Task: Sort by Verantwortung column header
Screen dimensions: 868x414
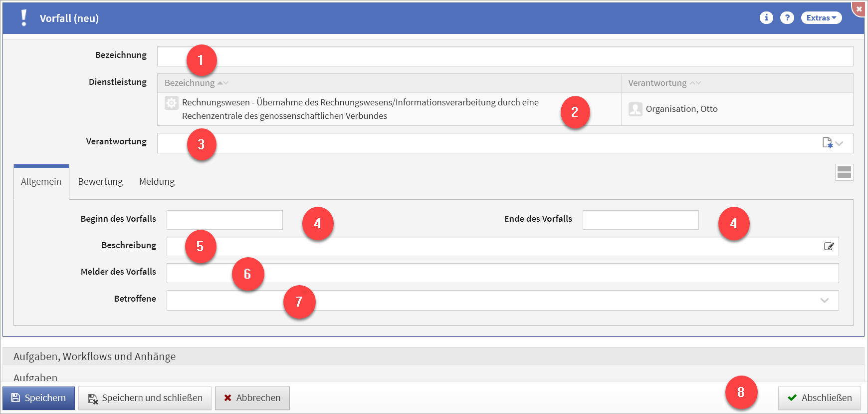Action: pos(657,83)
